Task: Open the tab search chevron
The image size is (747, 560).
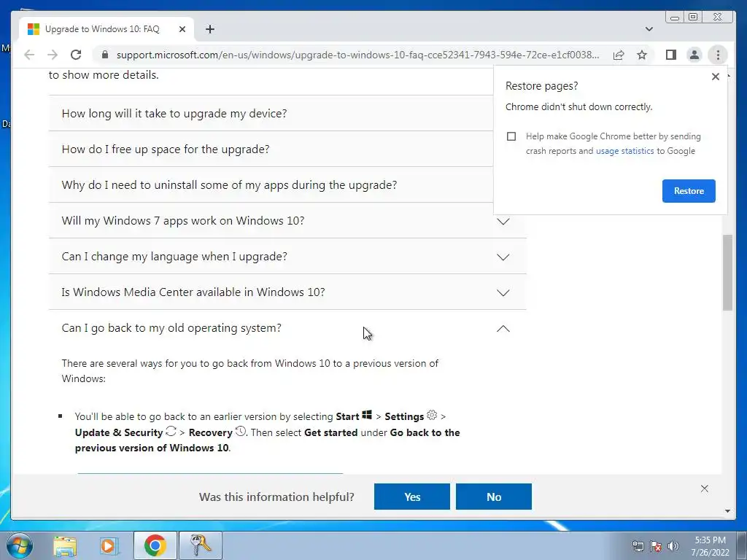Action: point(649,29)
